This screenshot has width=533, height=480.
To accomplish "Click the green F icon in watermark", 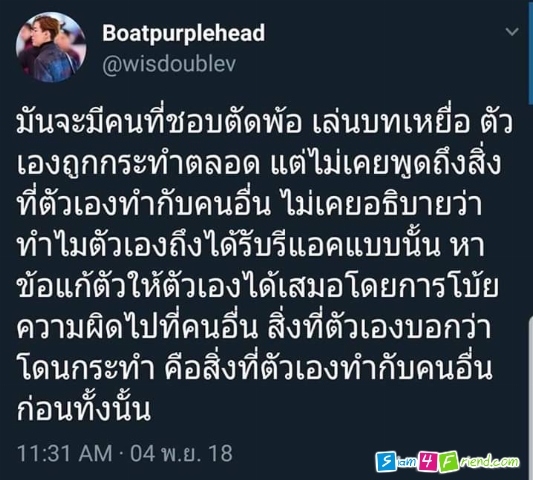I will pos(448,462).
